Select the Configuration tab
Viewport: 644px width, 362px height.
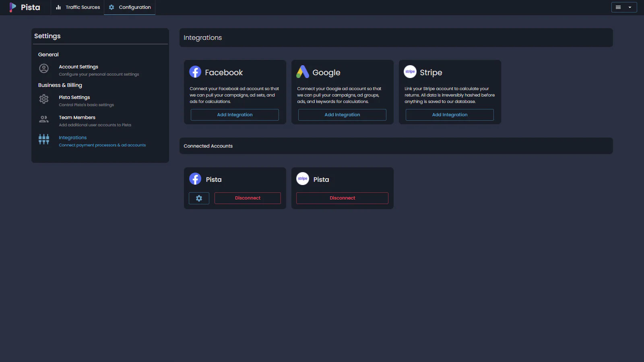(x=130, y=7)
